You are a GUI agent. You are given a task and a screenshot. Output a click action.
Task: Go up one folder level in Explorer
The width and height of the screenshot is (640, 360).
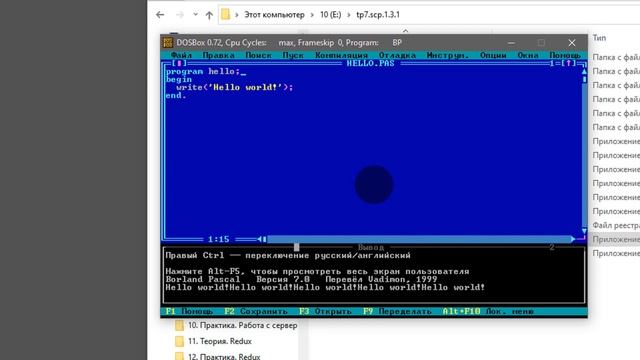pyautogui.click(x=209, y=15)
